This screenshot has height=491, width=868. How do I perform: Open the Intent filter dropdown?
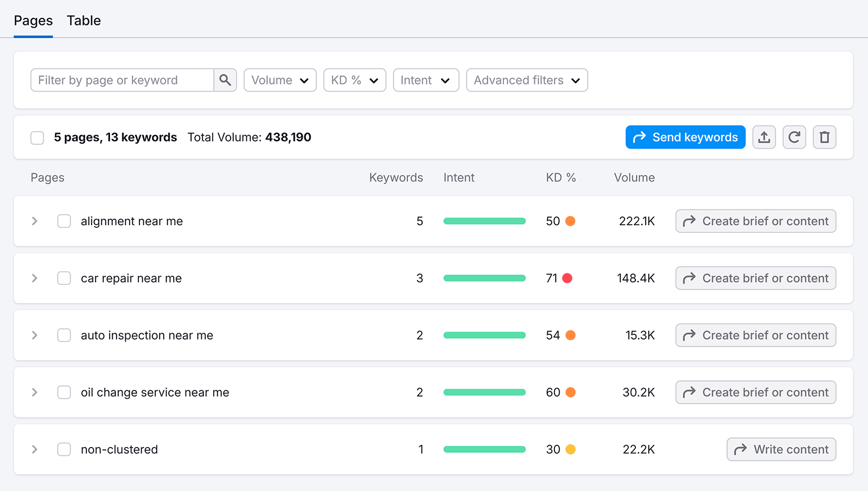tap(425, 80)
